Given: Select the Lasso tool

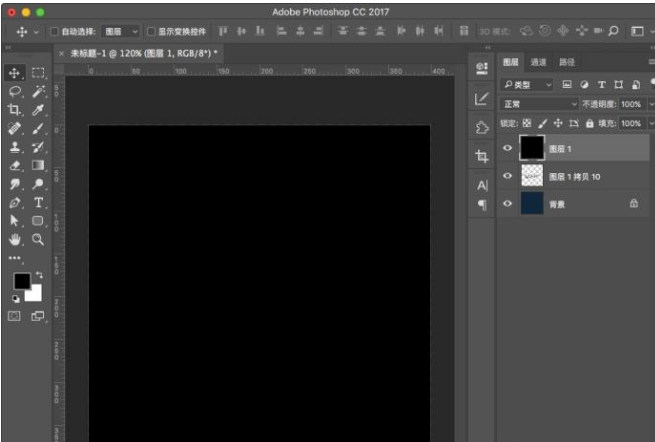Looking at the screenshot, I should coord(15,91).
